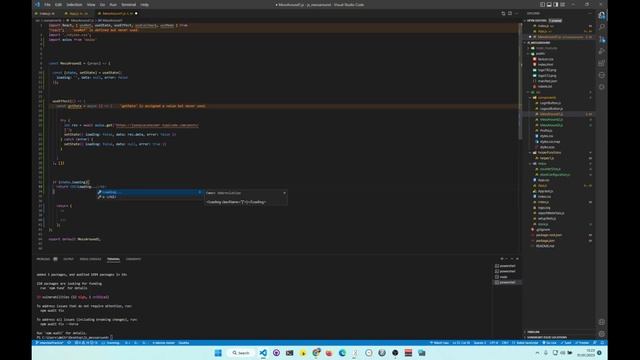
Task: Collapse the redux folder in explorer
Action: [x=542, y=164]
